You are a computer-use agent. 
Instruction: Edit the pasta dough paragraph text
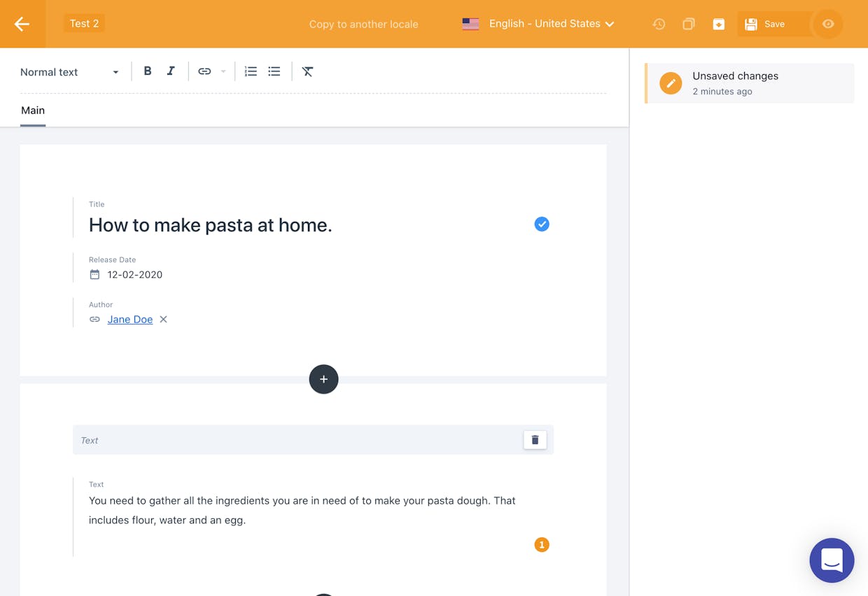302,511
